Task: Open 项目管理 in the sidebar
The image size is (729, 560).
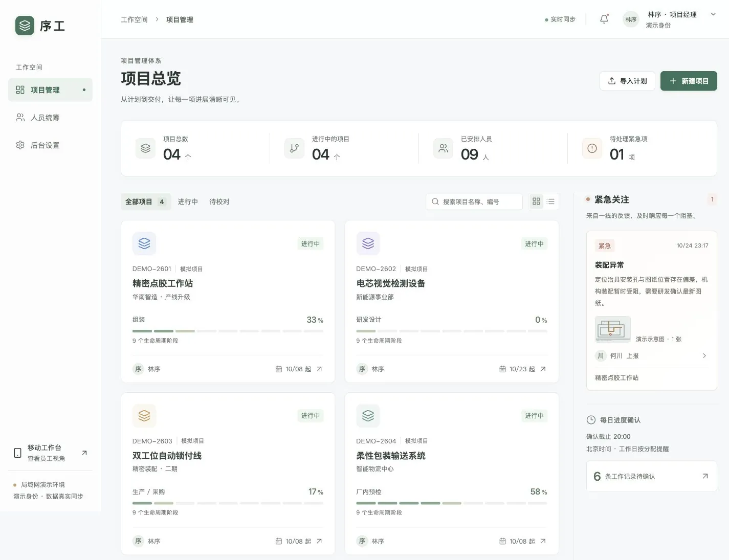Action: (x=50, y=90)
